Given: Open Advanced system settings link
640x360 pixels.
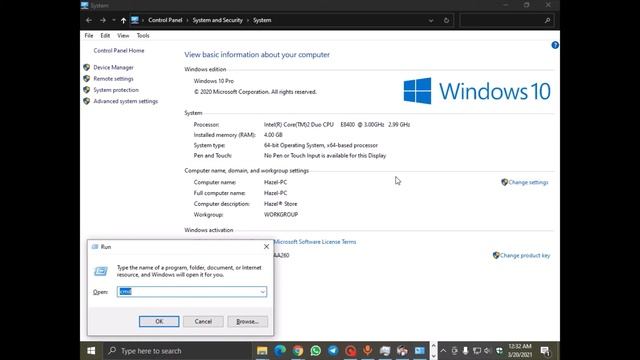Looking at the screenshot, I should tap(125, 101).
